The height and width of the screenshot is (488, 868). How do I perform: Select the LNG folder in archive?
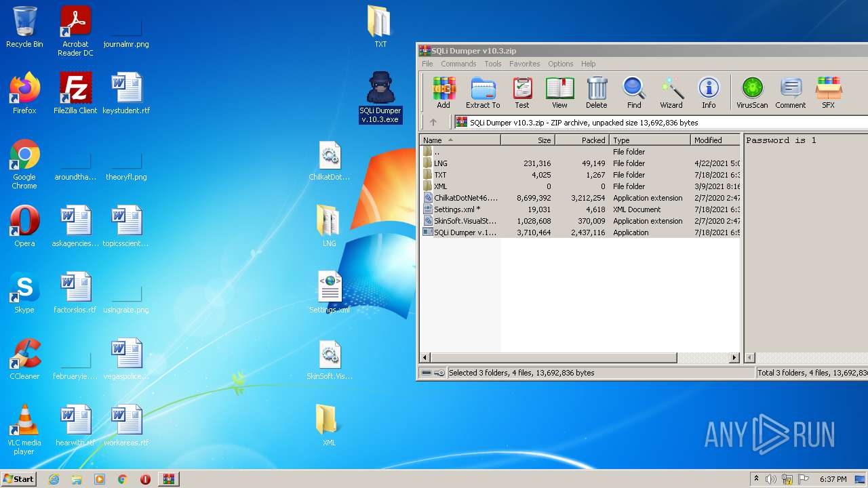(x=580, y=163)
